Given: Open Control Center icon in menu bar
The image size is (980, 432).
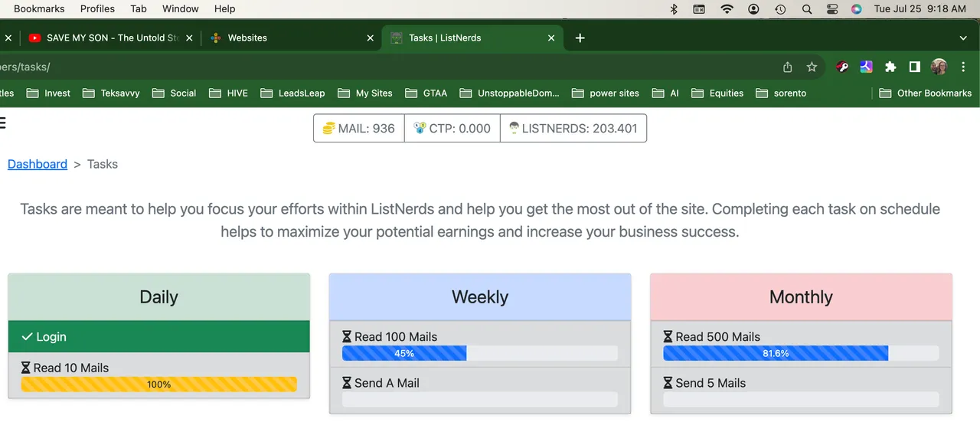Looking at the screenshot, I should tap(832, 9).
